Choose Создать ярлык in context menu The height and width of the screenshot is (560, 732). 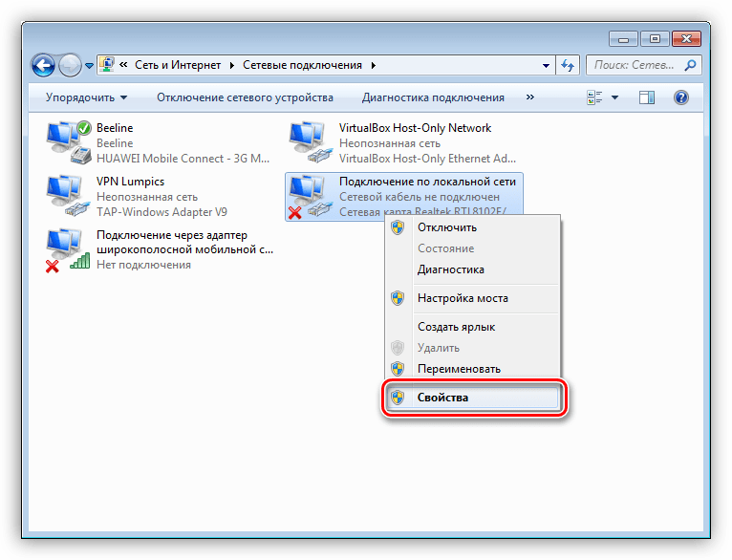click(x=472, y=327)
